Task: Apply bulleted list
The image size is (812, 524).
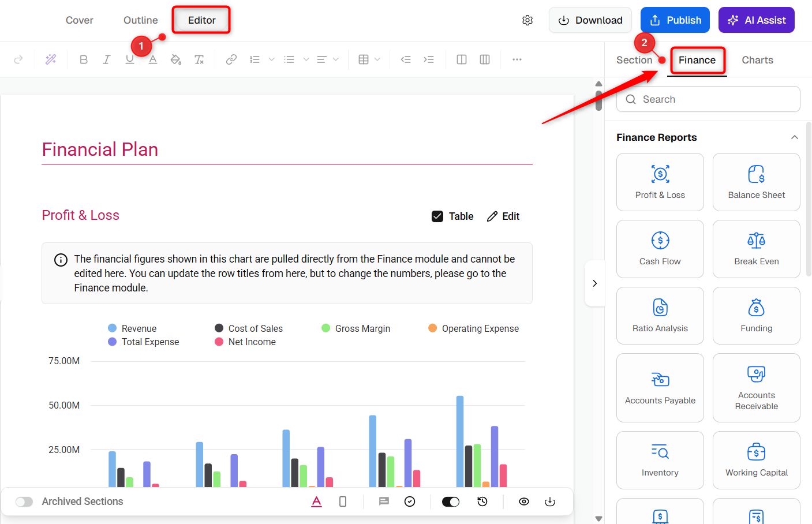Action: [289, 59]
